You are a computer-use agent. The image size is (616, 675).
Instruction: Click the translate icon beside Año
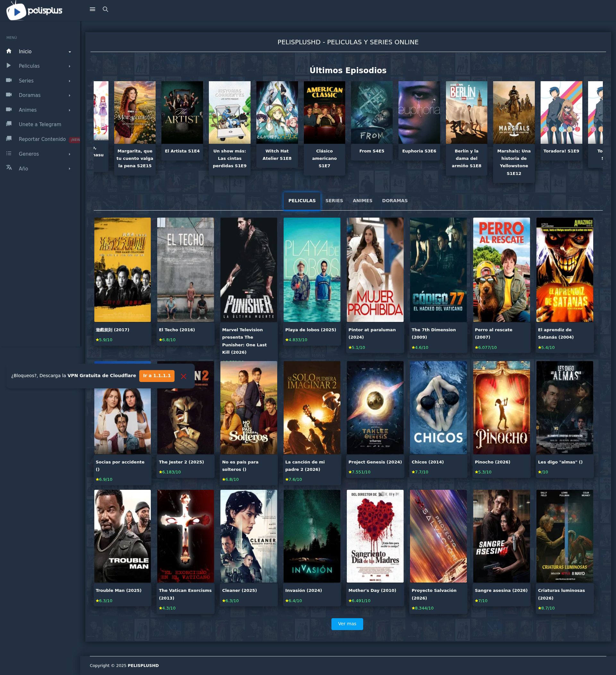9,168
